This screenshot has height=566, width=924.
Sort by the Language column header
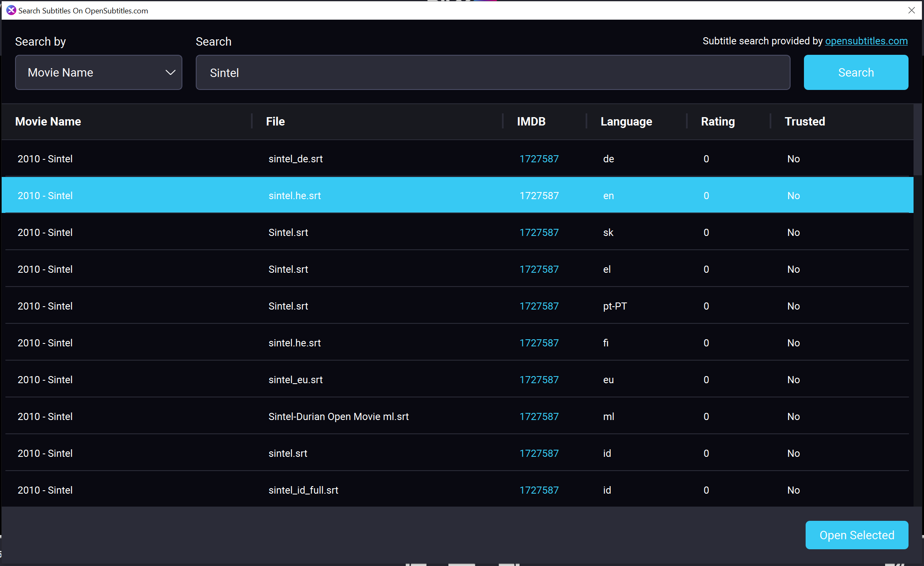click(x=626, y=121)
